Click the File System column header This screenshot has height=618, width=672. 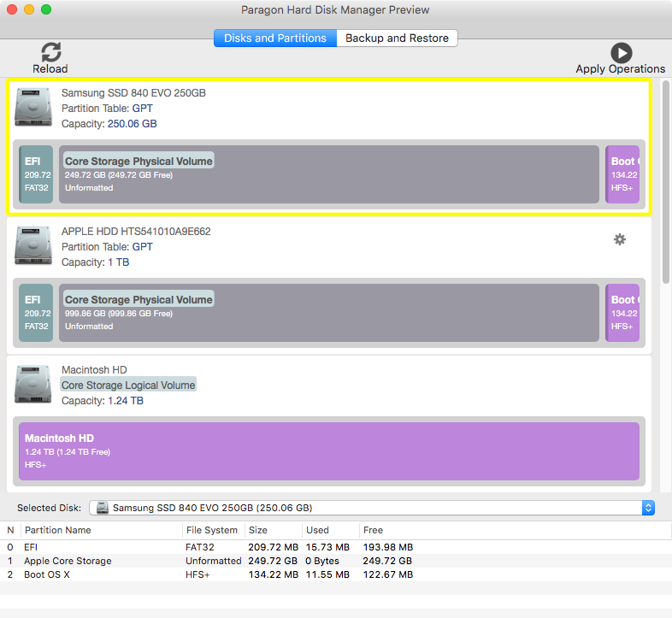tap(212, 530)
